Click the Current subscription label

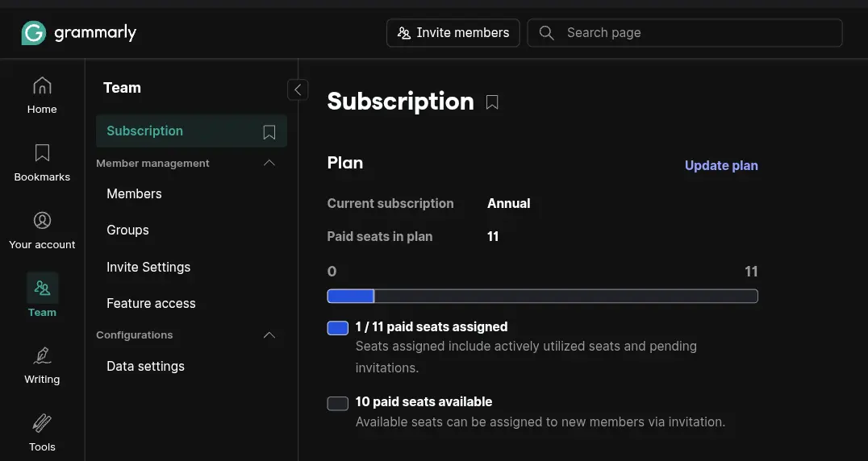coord(390,203)
